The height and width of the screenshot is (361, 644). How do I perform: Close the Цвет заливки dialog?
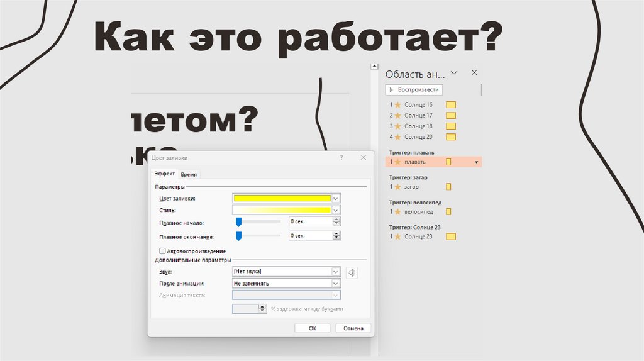364,158
